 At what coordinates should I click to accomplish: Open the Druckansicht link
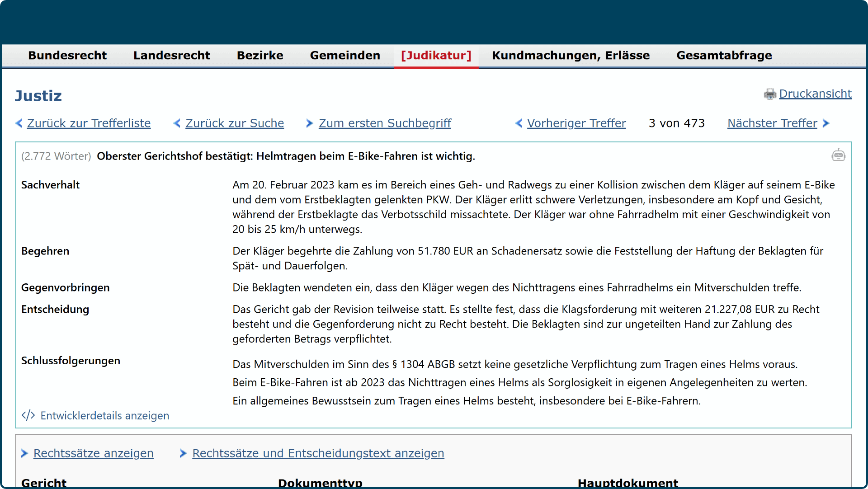[x=815, y=94]
